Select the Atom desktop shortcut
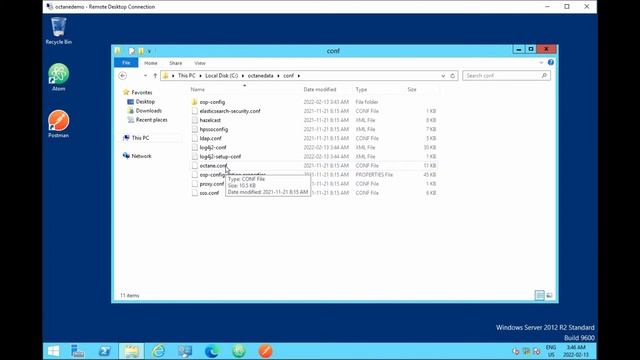 tap(58, 77)
